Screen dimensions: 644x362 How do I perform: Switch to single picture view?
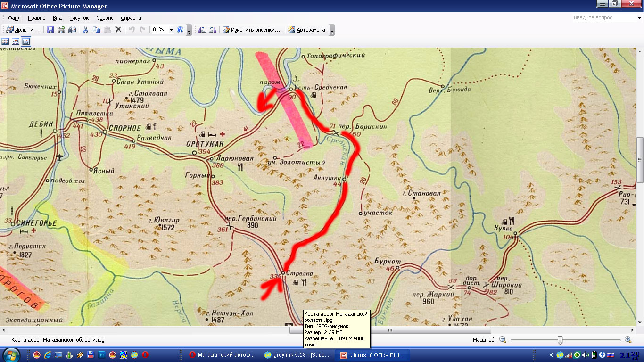[x=26, y=41]
